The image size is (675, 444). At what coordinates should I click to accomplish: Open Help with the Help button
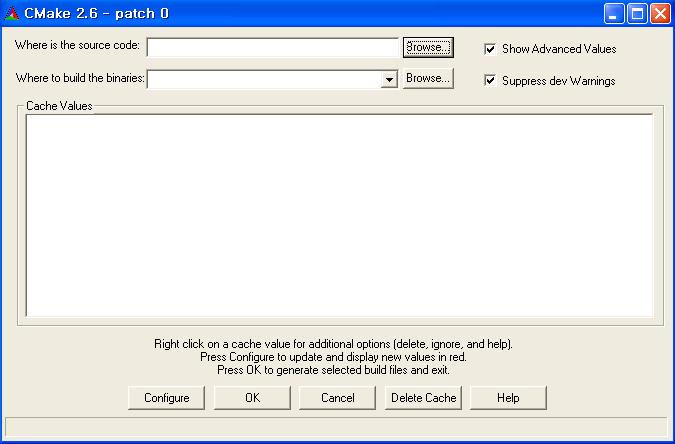pos(508,397)
